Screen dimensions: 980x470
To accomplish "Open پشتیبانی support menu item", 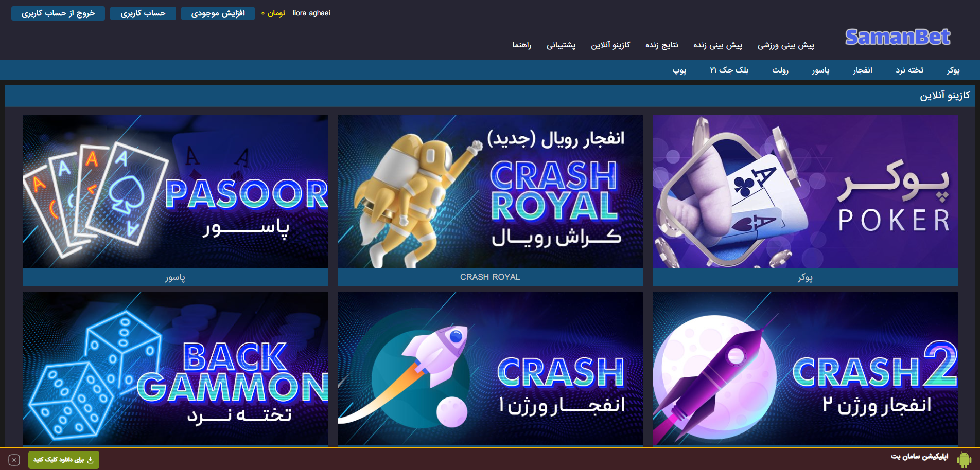I will tap(561, 45).
